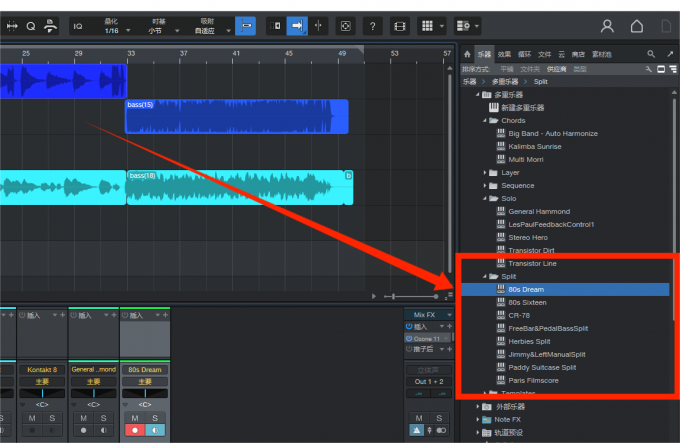Toggle the highlighted snap button in toolbar

[x=245, y=26]
